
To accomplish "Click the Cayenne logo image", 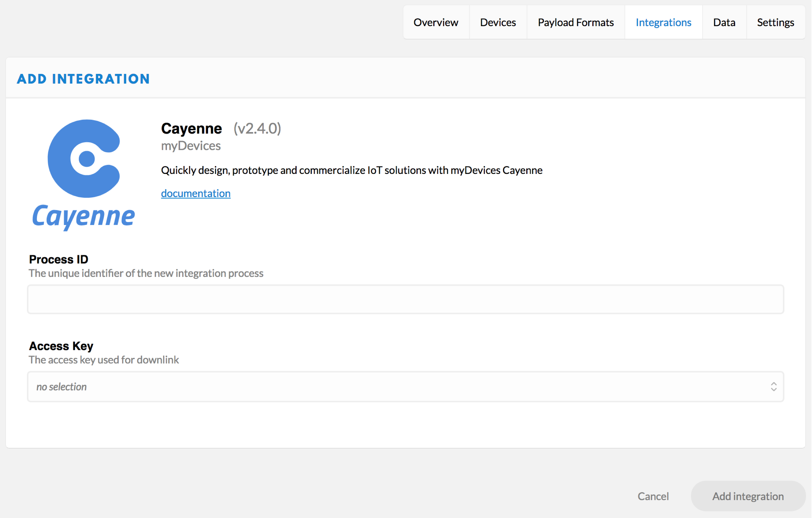I will coord(84,175).
